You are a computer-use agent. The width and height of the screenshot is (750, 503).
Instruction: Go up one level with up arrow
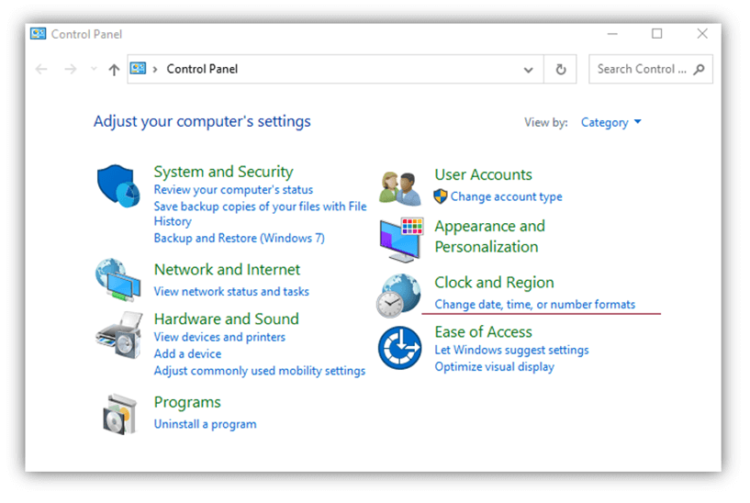tap(114, 70)
